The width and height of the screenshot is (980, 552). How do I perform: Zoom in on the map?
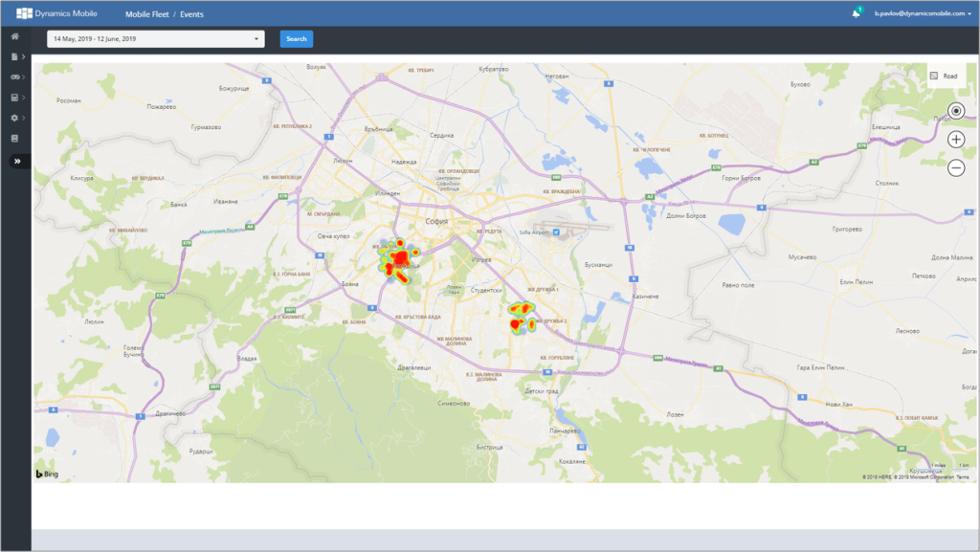coord(956,140)
